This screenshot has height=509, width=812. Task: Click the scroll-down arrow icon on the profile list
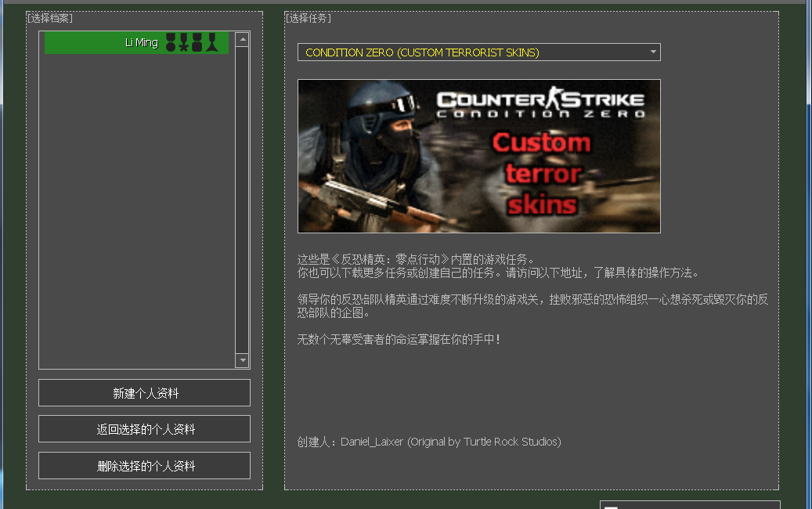point(243,361)
